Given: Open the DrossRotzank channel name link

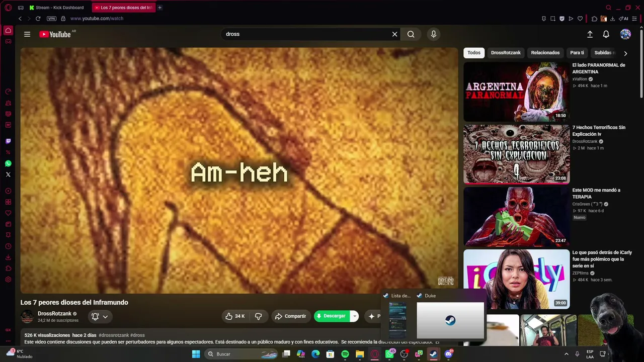Looking at the screenshot, I should [54, 314].
